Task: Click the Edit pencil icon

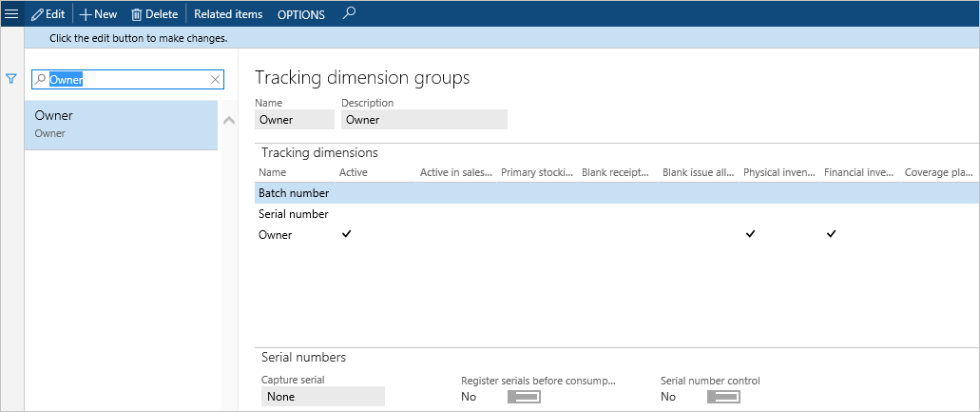Action: point(38,14)
